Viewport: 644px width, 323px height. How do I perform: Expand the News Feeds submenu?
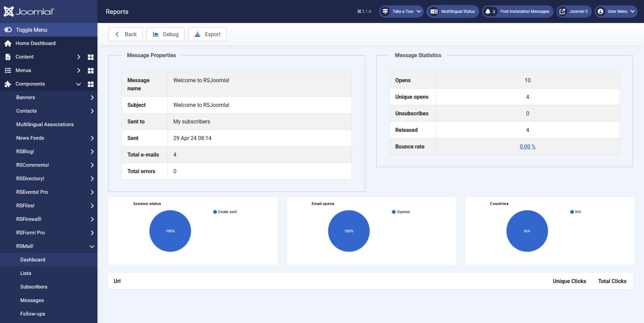tap(92, 138)
